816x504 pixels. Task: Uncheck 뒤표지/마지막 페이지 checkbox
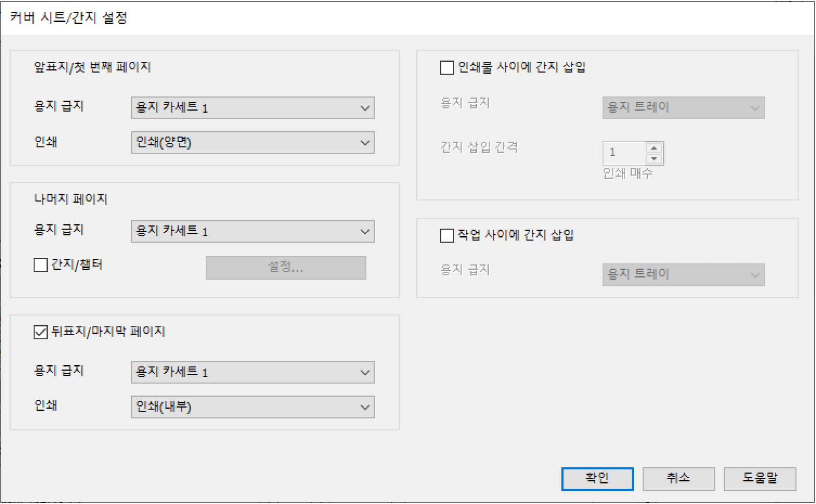(x=40, y=332)
